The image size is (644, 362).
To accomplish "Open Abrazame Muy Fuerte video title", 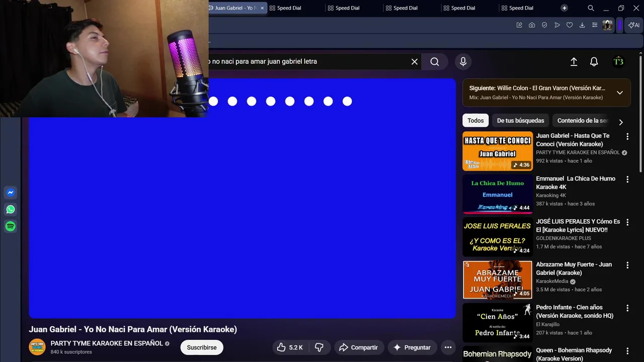I will pos(574,268).
